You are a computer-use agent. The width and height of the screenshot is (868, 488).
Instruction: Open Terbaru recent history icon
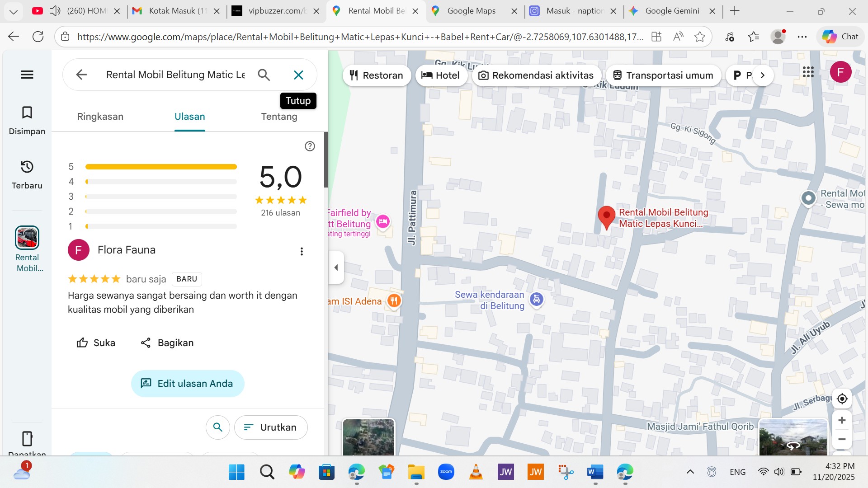click(27, 167)
